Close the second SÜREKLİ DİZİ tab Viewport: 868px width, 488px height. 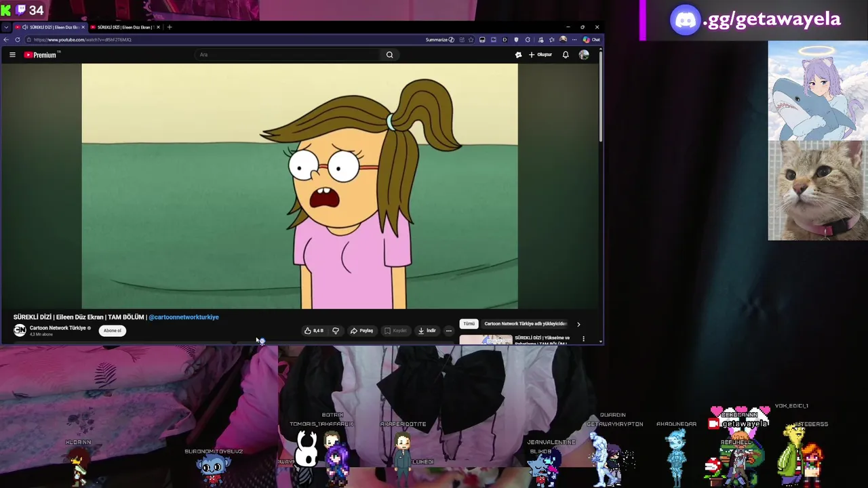pos(158,27)
